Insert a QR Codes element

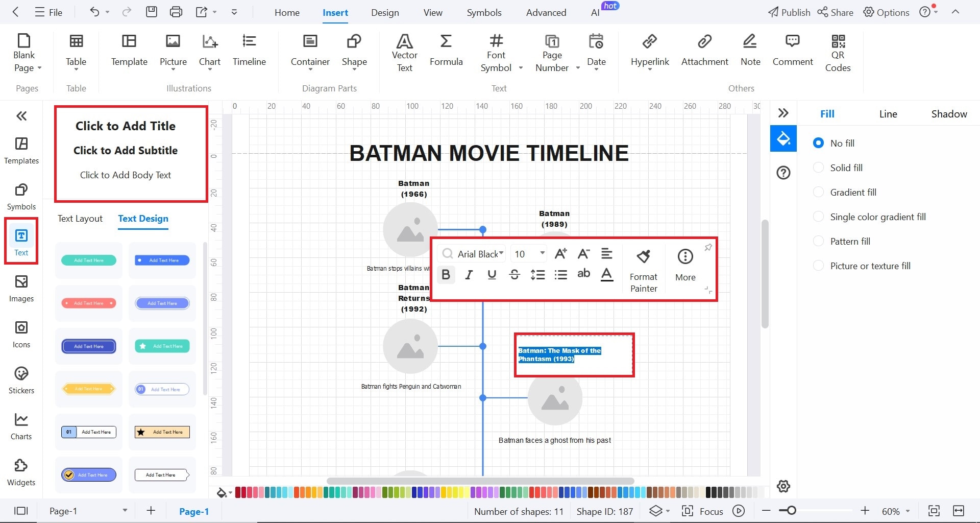point(838,53)
